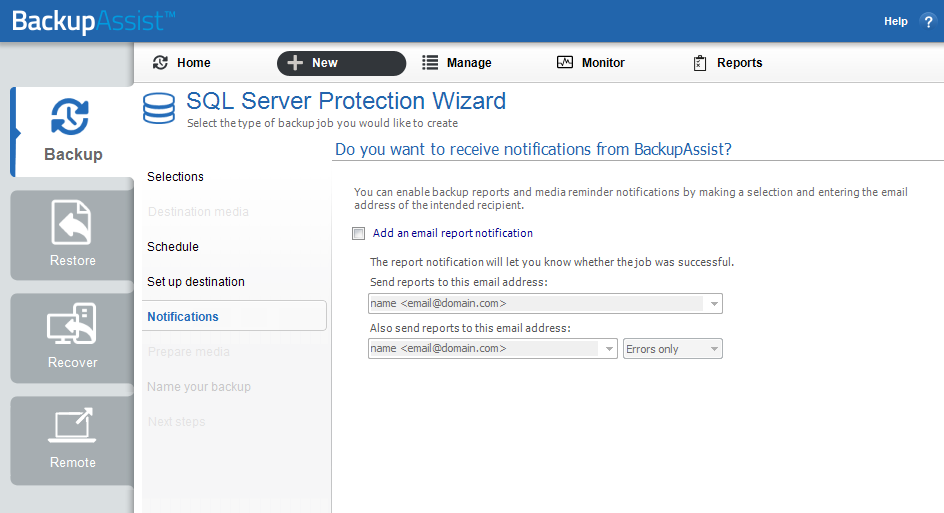The height and width of the screenshot is (513, 944).
Task: Click the plus icon on the New button
Action: click(x=295, y=63)
